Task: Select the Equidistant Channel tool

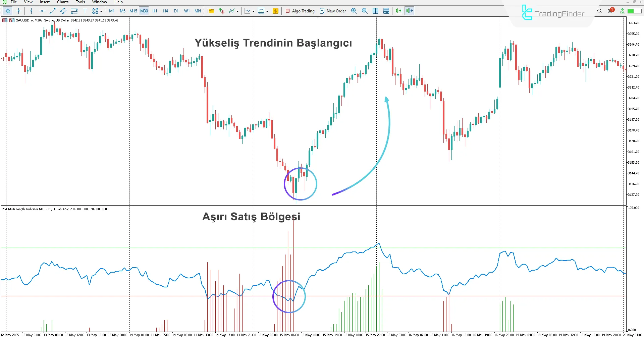Action: tap(63, 11)
